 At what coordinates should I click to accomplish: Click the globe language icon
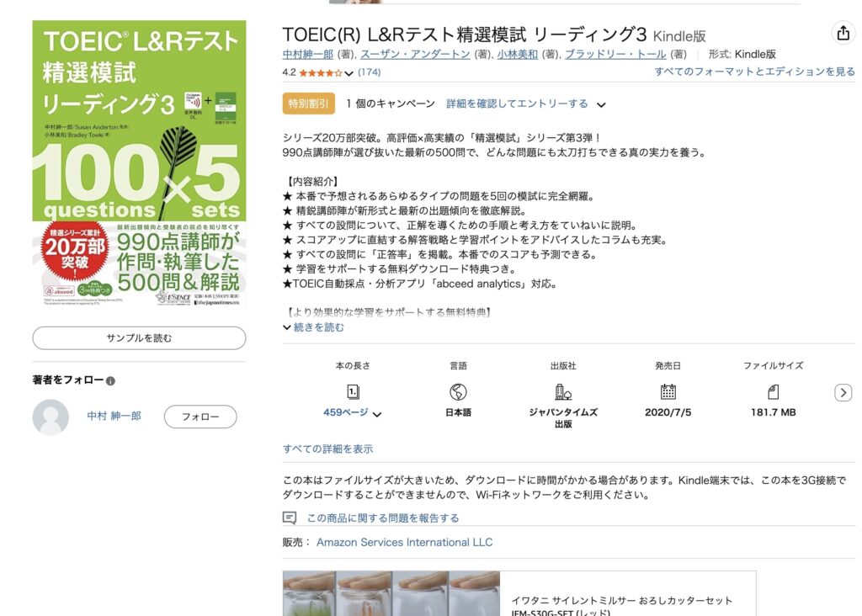pos(458,392)
